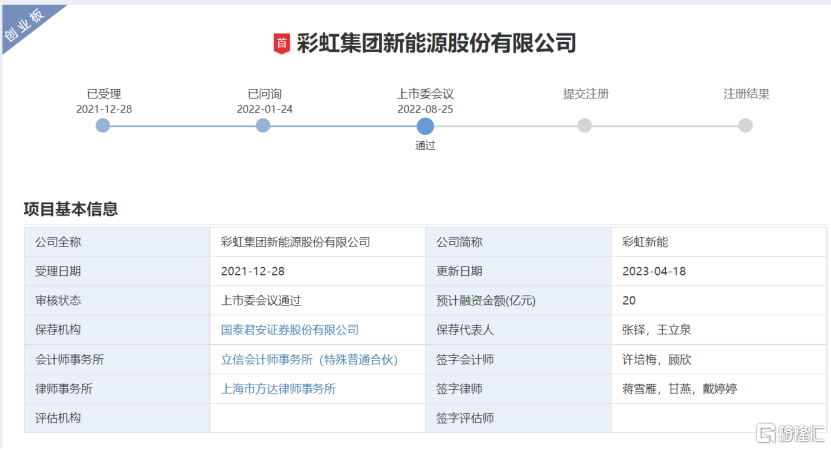Open the 立信会计师事务所 (特殊普通合伙) link
The image size is (831, 450).
click(309, 359)
